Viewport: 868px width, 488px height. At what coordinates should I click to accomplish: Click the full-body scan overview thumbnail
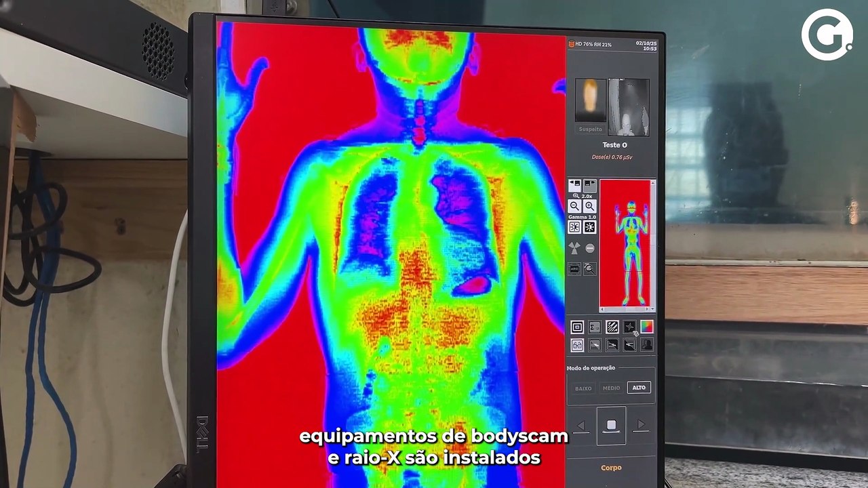pyautogui.click(x=625, y=243)
